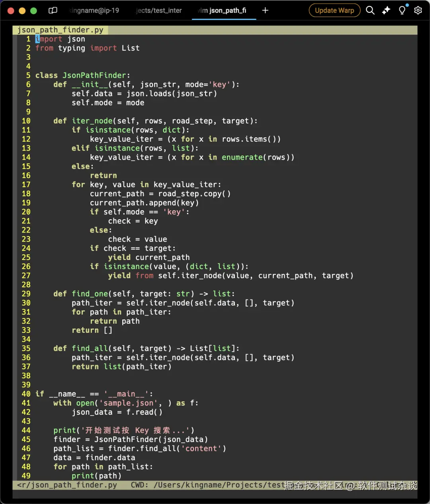
Task: Click line number 28
Action: [26, 285]
